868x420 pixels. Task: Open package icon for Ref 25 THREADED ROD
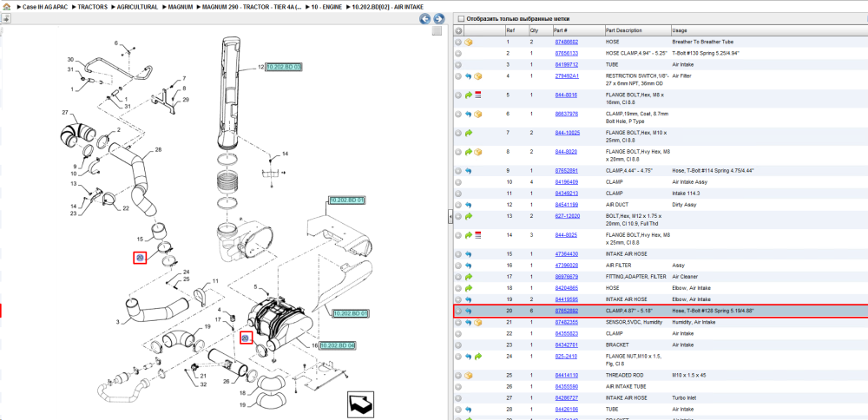coord(469,375)
